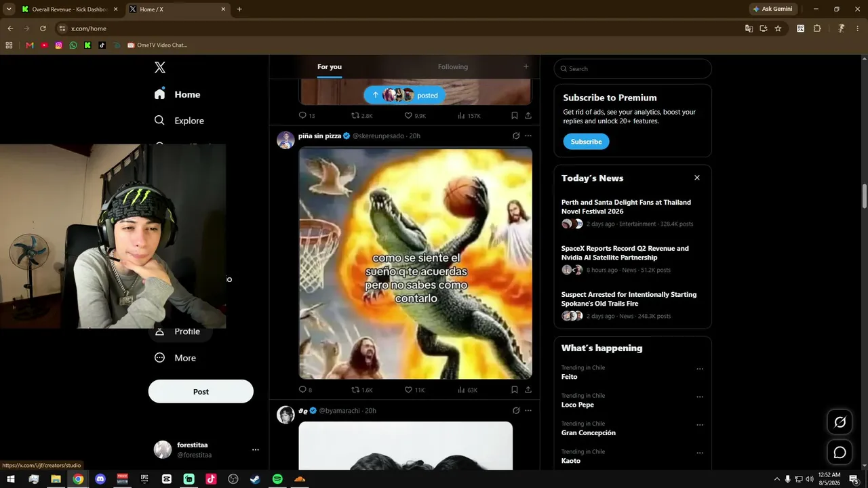
Task: Switch to the Overall Revenue Kick Dashboard tab
Action: tap(69, 9)
